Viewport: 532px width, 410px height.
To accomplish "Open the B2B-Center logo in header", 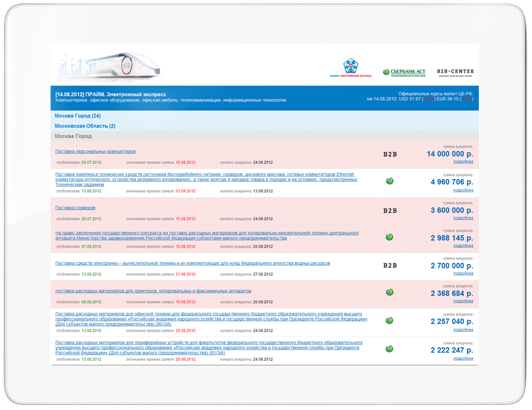I will pyautogui.click(x=455, y=72).
